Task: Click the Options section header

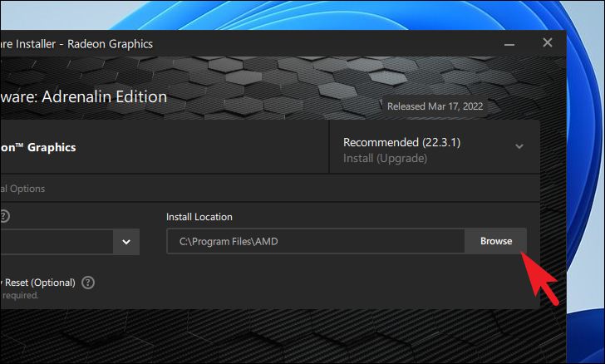Action: pos(22,189)
